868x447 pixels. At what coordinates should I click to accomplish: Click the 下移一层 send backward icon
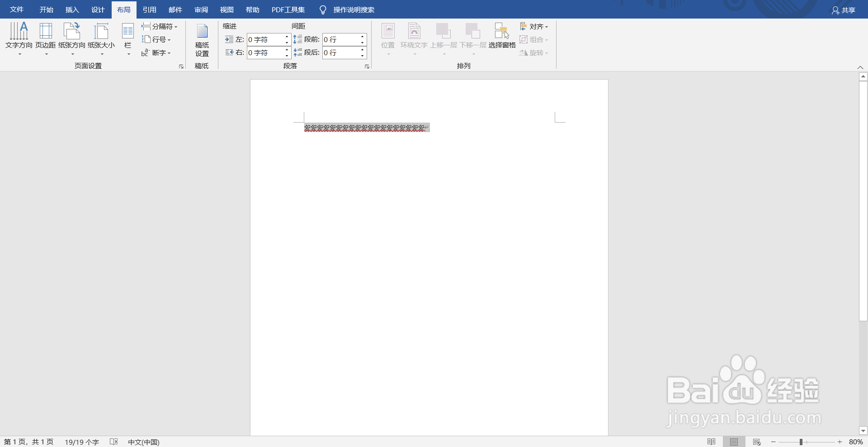pos(473,31)
